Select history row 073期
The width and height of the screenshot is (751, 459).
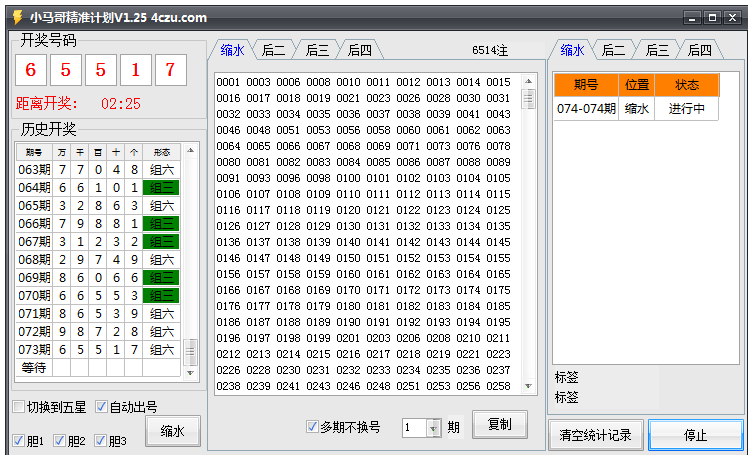[x=98, y=350]
